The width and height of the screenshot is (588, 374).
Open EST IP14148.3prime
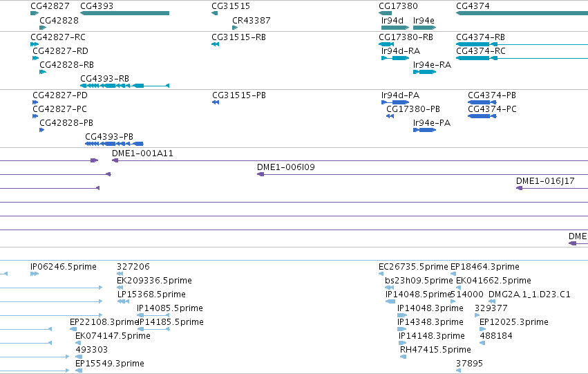[x=432, y=336]
